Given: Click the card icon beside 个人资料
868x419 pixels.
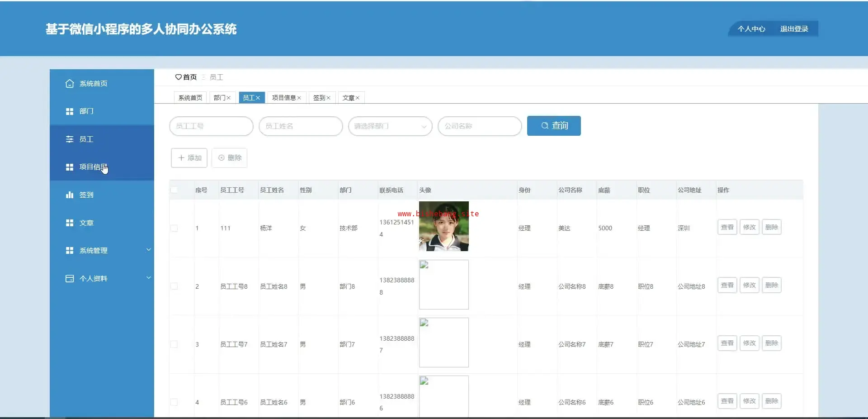Looking at the screenshot, I should click(69, 279).
